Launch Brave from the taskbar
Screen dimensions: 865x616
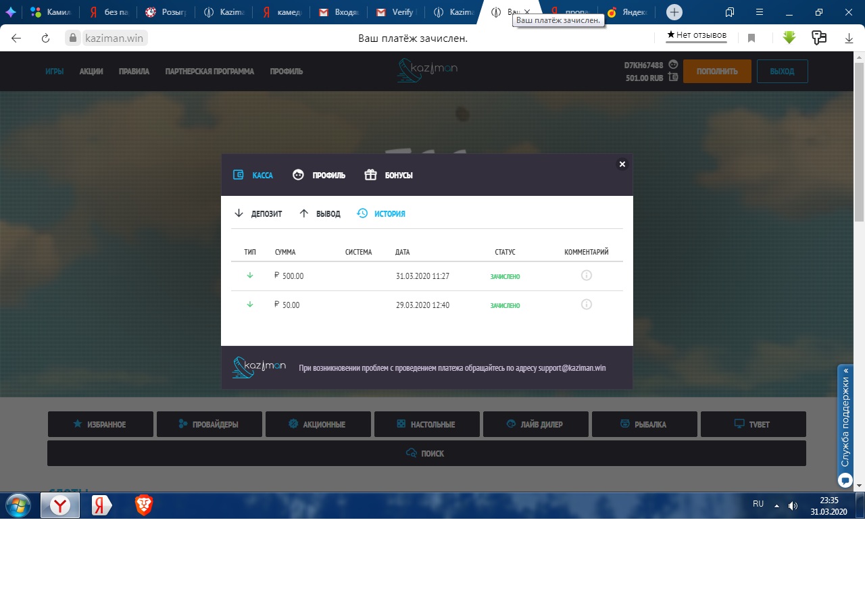click(143, 505)
